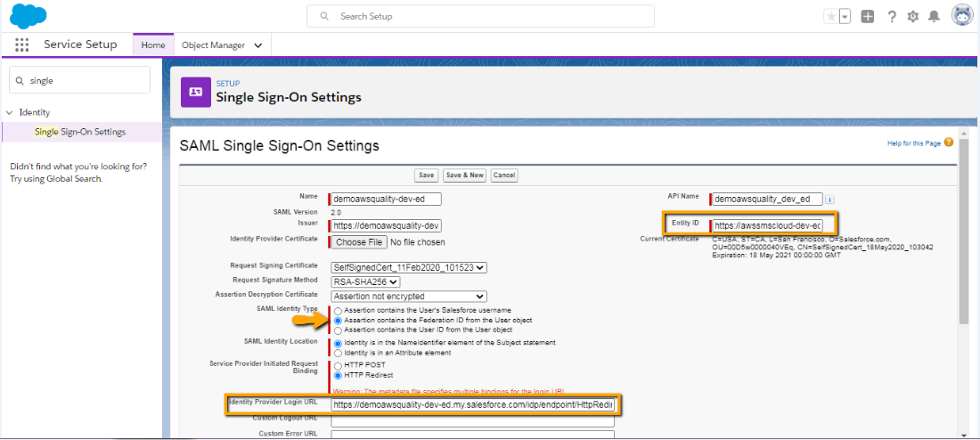Click the Save button
980x440 pixels.
coord(426,175)
